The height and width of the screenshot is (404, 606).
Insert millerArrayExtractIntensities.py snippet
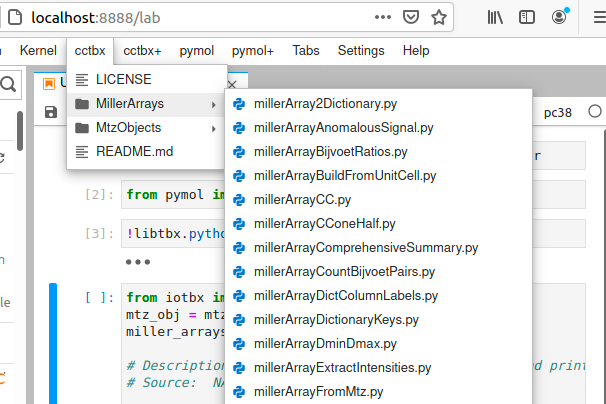pyautogui.click(x=378, y=368)
